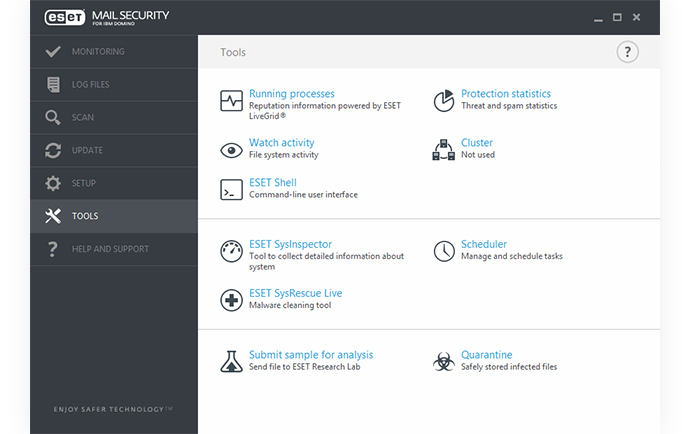This screenshot has width=690, height=434.
Task: Click the Watch activity eye icon
Action: tap(231, 151)
